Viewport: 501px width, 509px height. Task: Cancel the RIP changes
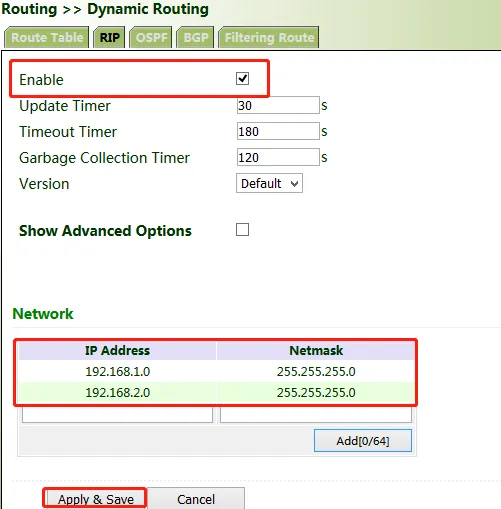196,499
